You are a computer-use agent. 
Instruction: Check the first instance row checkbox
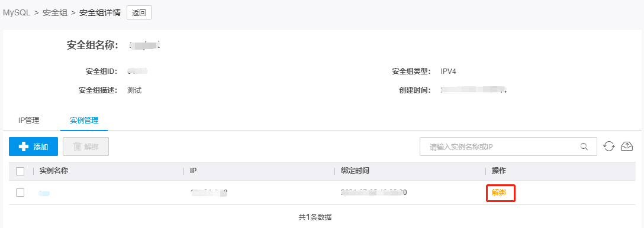(20, 193)
